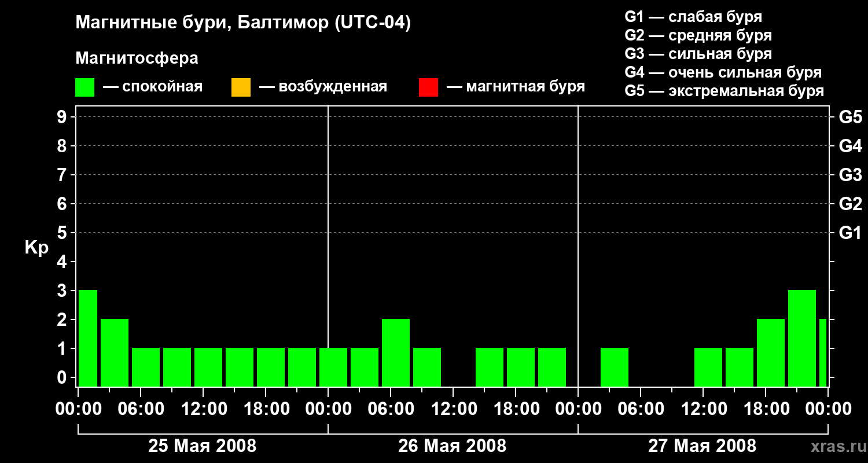Image resolution: width=868 pixels, height=463 pixels.
Task: Click the orange 'возбужденная' legend swatch
Action: [241, 87]
